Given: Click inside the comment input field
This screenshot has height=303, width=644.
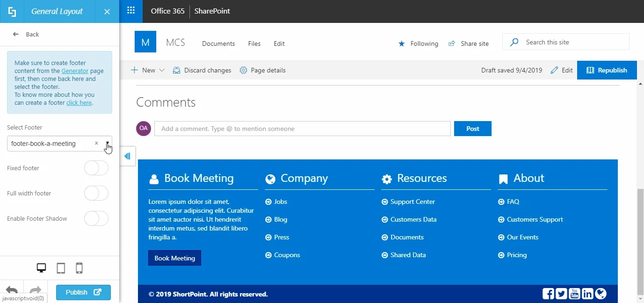Looking at the screenshot, I should pos(302,129).
